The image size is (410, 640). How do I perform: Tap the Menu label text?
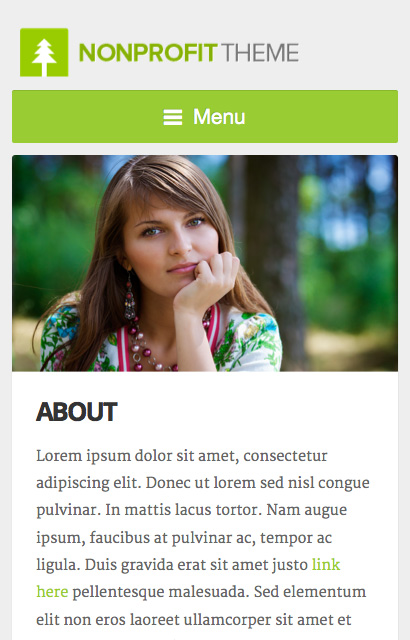pos(219,117)
